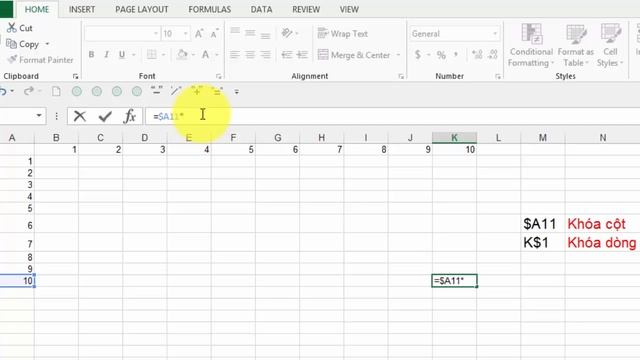Click the Borders icon

pyautogui.click(x=151, y=54)
